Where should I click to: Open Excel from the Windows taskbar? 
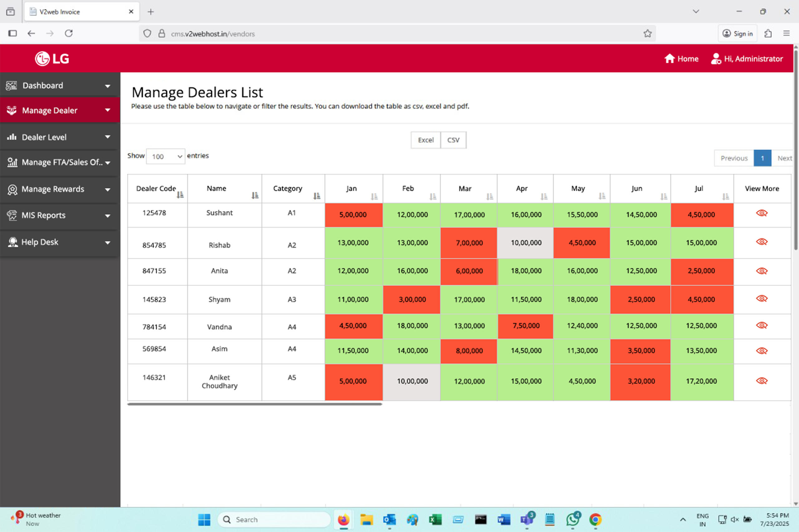435,520
